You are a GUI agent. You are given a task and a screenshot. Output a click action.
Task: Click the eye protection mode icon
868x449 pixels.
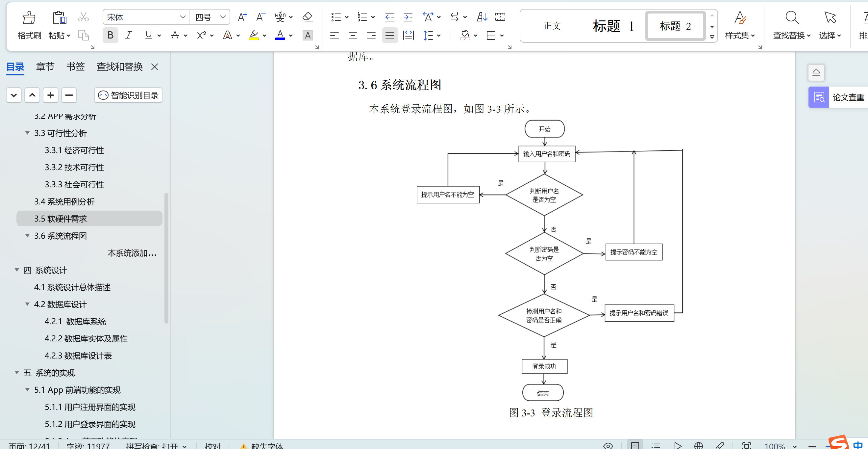point(608,446)
